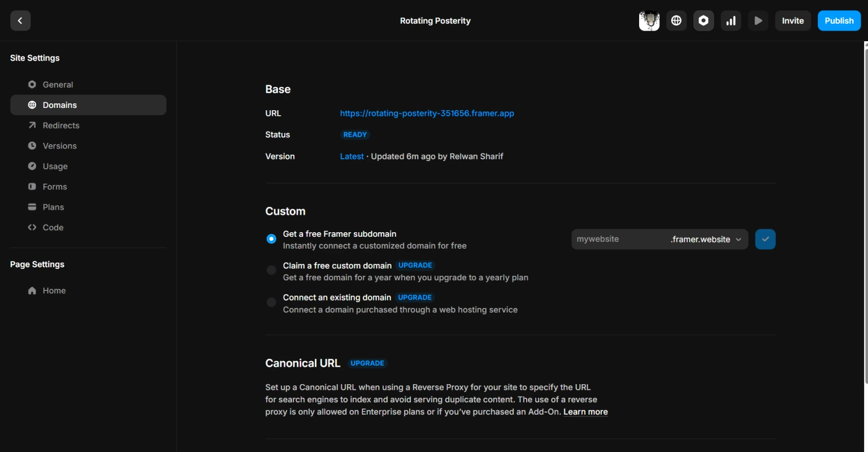Screen dimensions: 868x452
Task: Click the Page Settings heading
Action: 37,264
